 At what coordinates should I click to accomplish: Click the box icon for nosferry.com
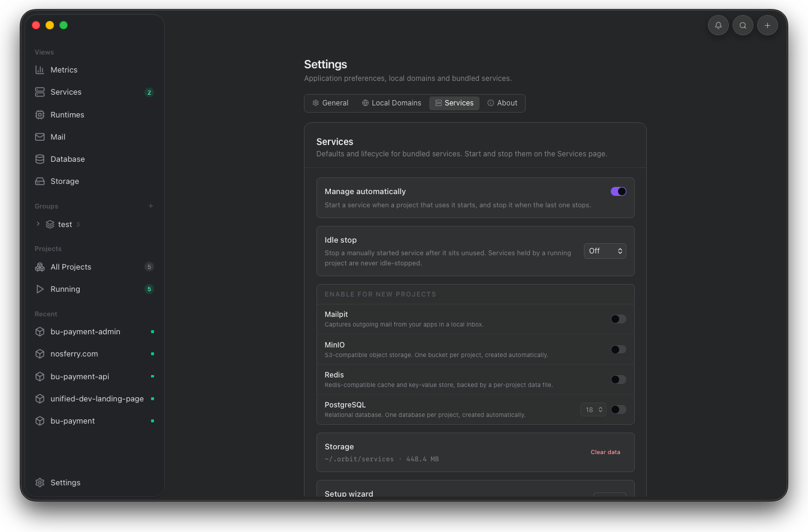40,353
